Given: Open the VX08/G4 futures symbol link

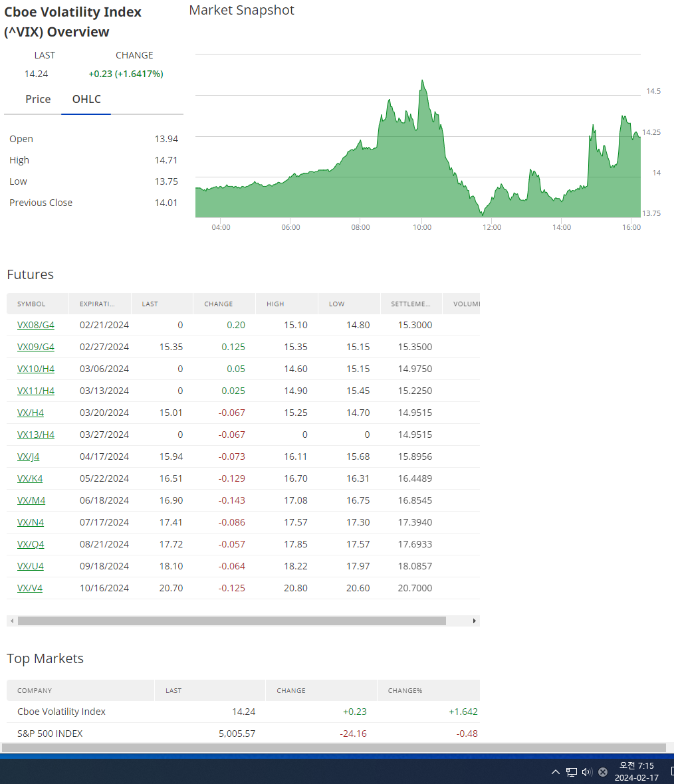Looking at the screenshot, I should [35, 325].
